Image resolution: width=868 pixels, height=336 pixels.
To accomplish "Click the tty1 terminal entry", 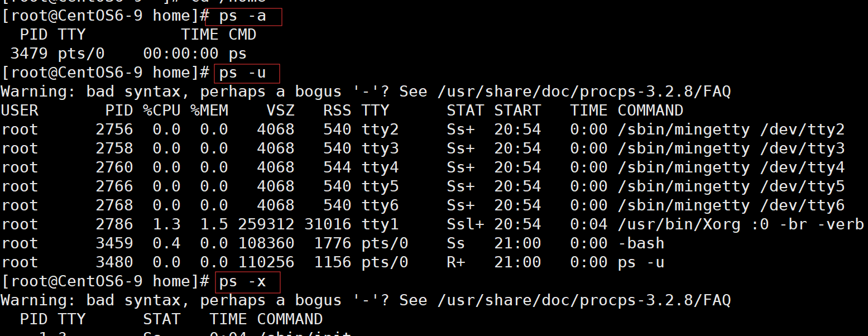I will pyautogui.click(x=380, y=224).
